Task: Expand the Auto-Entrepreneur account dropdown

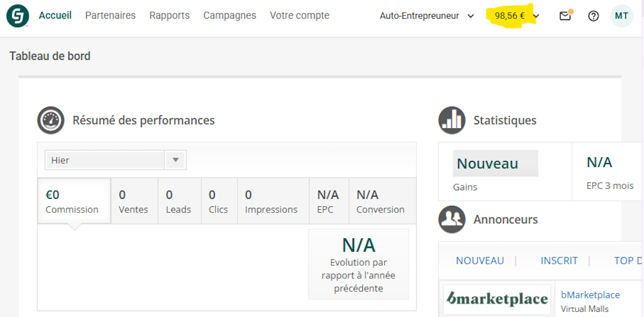Action: point(427,16)
